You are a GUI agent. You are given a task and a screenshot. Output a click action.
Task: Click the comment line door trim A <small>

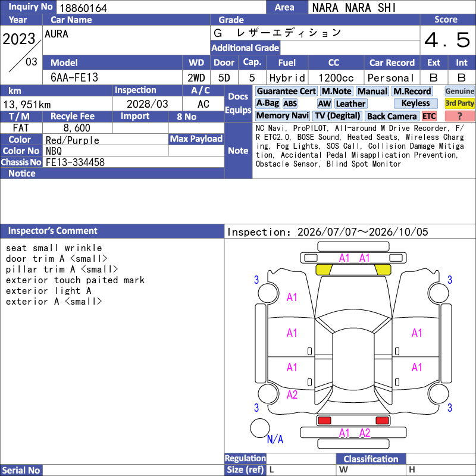click(x=57, y=258)
